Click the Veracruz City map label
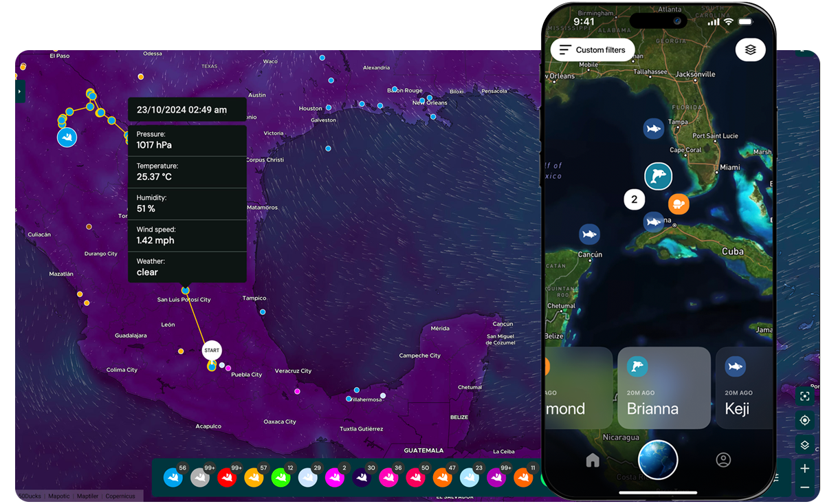The image size is (825, 504). coord(293,371)
